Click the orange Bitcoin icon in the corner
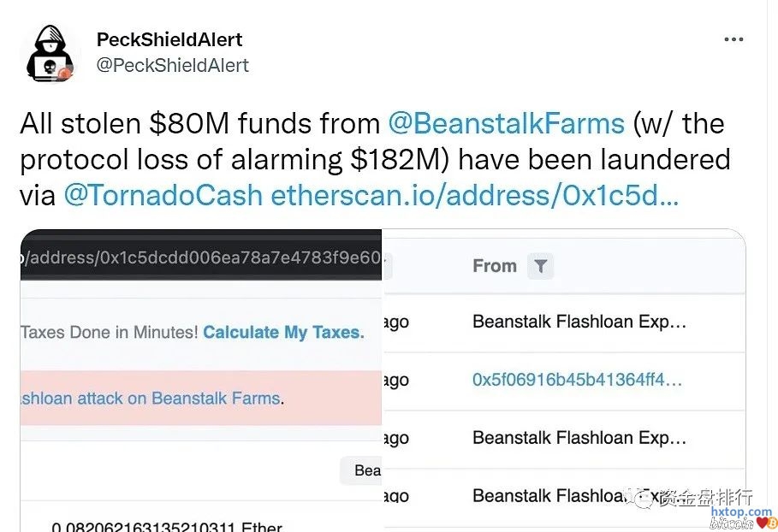 772,522
